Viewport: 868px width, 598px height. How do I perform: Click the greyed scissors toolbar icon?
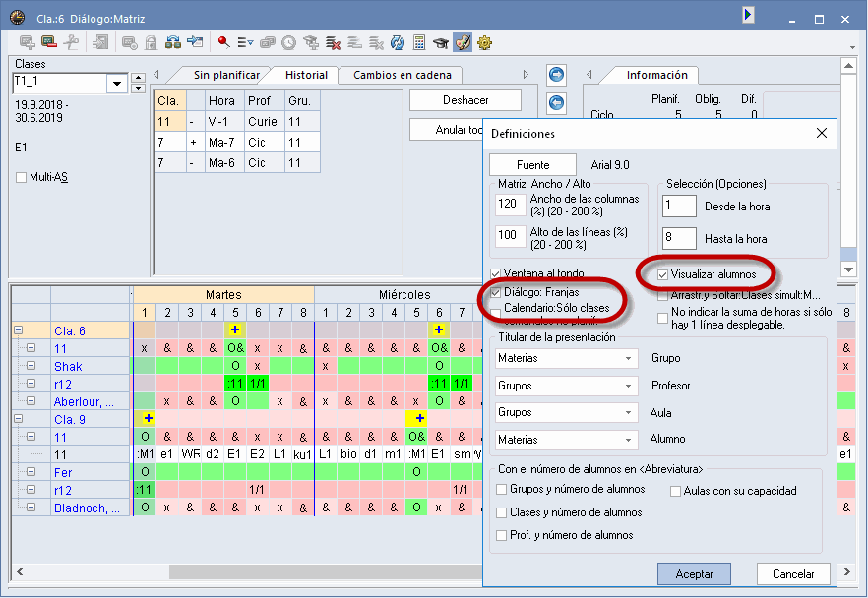tap(71, 42)
